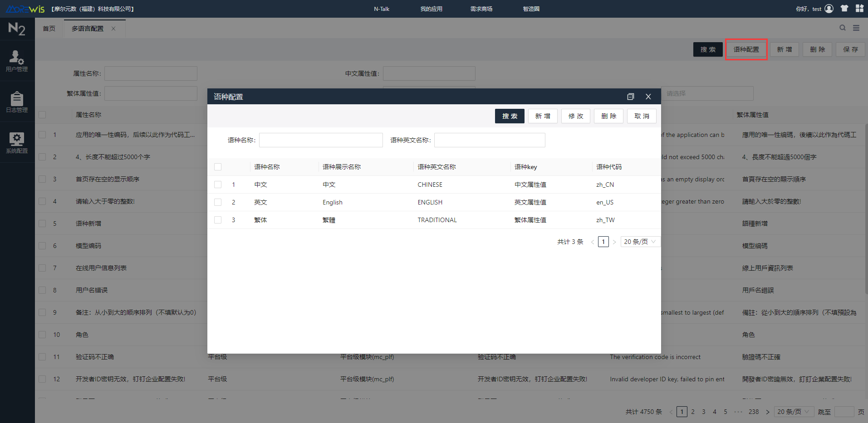Check the 繁体 row checkbox in the dialog

click(x=217, y=219)
